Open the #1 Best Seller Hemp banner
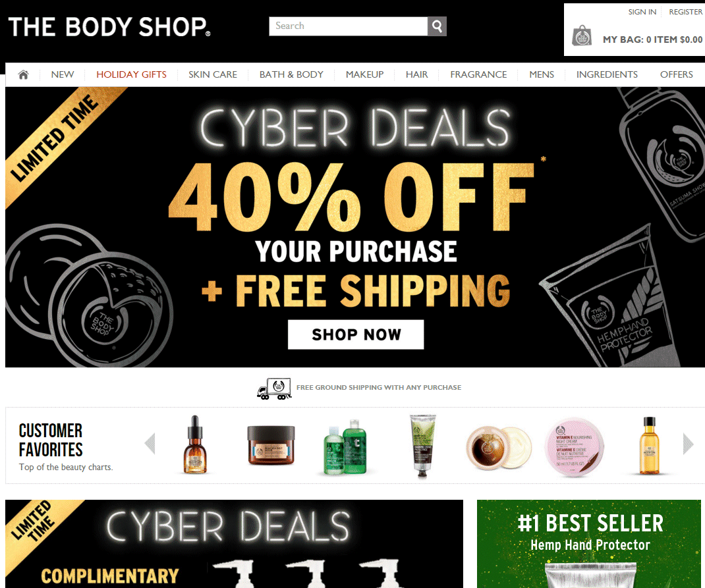 (588, 543)
